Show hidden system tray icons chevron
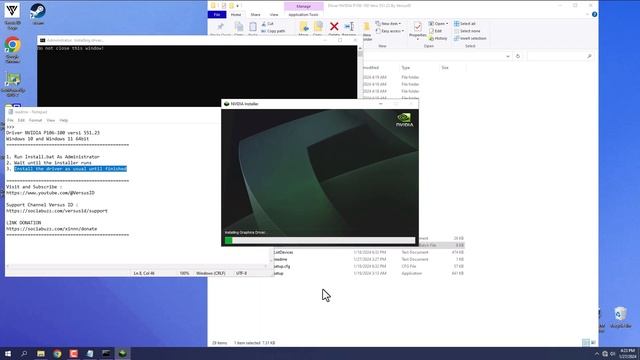Viewport: 640px width, 360px height. [x=596, y=353]
